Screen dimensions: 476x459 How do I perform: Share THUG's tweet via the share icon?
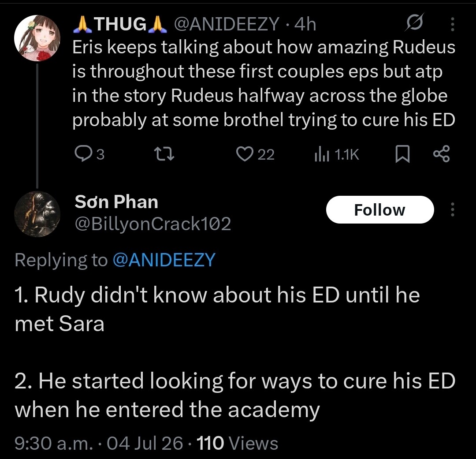coord(442,154)
